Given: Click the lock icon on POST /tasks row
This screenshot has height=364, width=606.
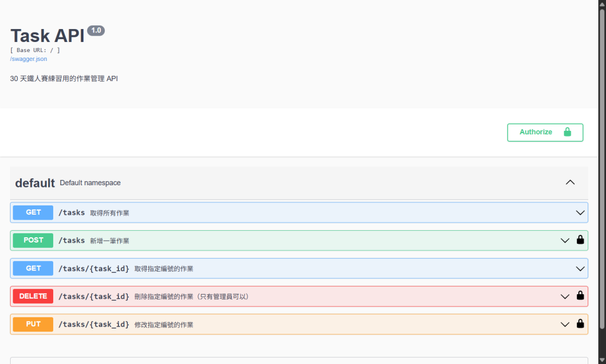Looking at the screenshot, I should (580, 240).
